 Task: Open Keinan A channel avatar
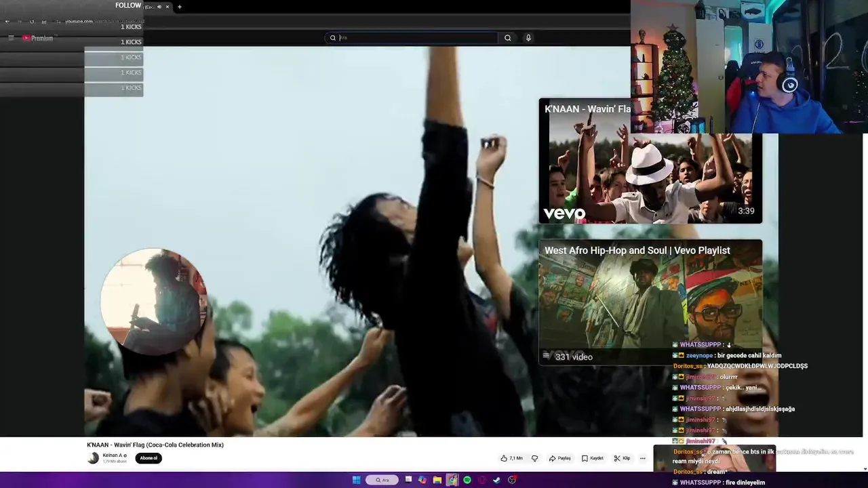point(93,458)
